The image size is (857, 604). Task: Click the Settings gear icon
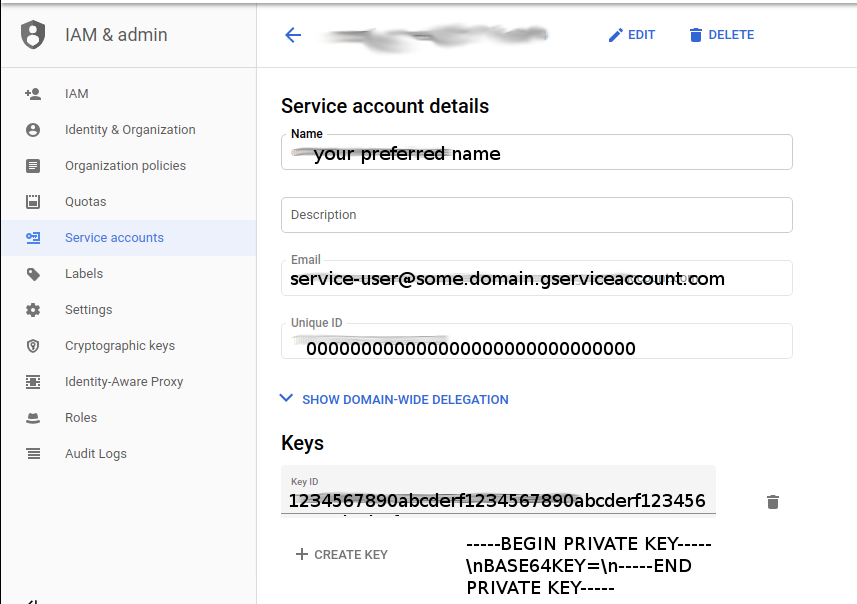[33, 310]
